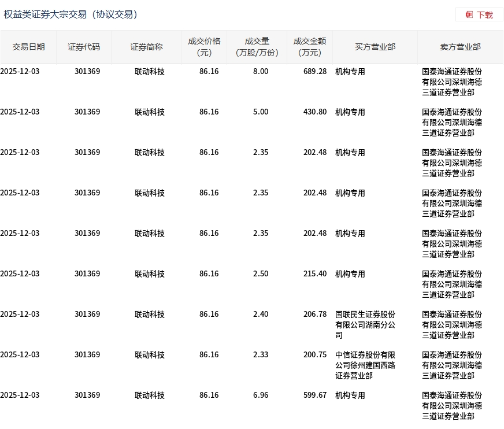This screenshot has height=429, width=504.
Task: Select the 599.67 amount cell
Action: click(x=314, y=395)
